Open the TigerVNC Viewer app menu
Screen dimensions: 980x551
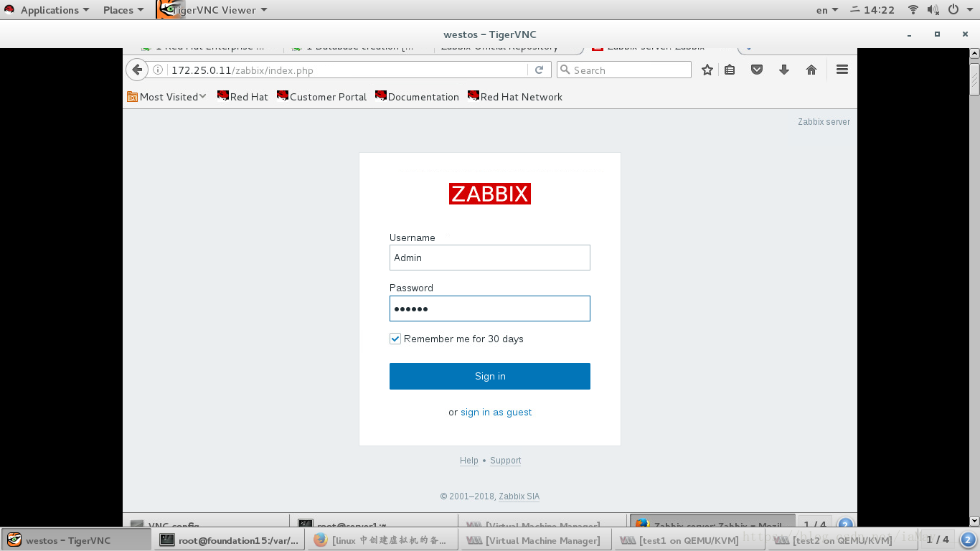point(220,10)
